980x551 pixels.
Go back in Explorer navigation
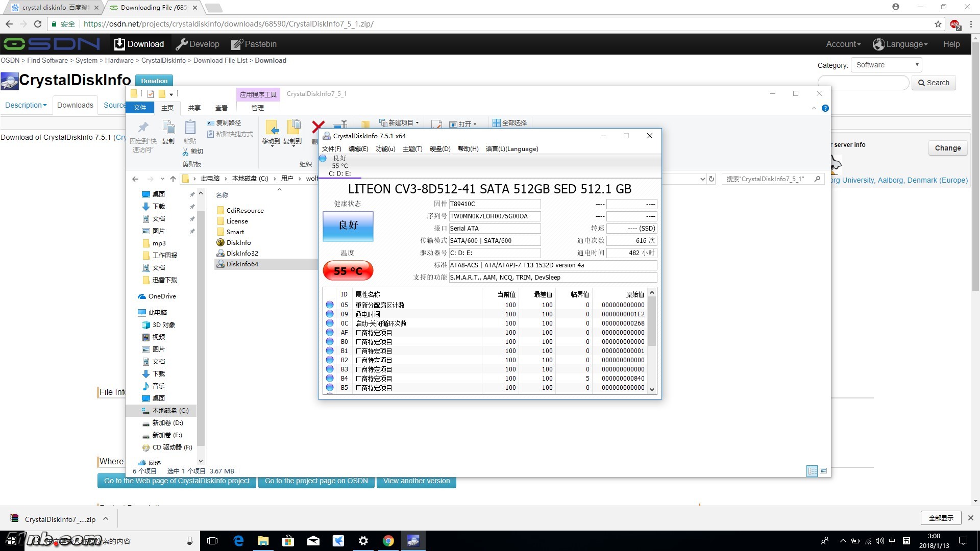(135, 179)
